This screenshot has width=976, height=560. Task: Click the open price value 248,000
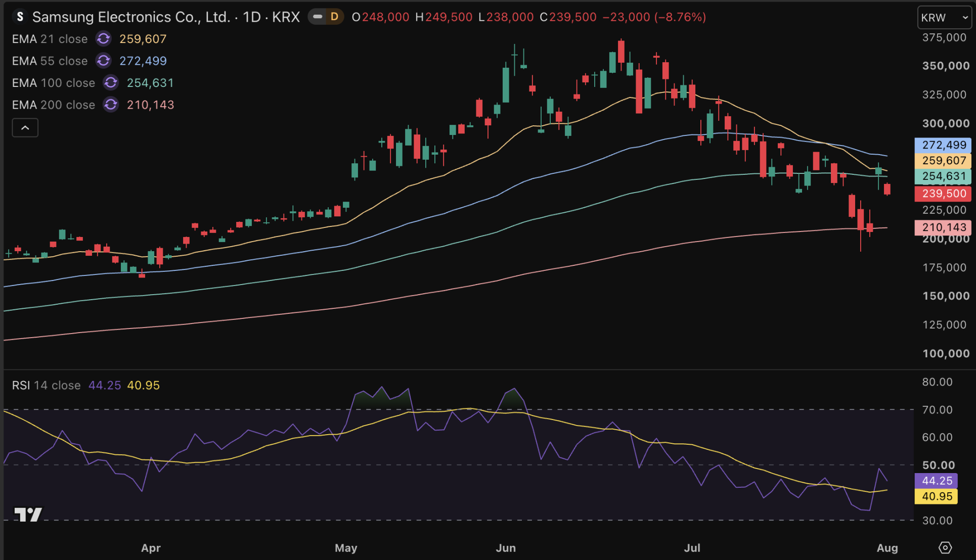[386, 17]
